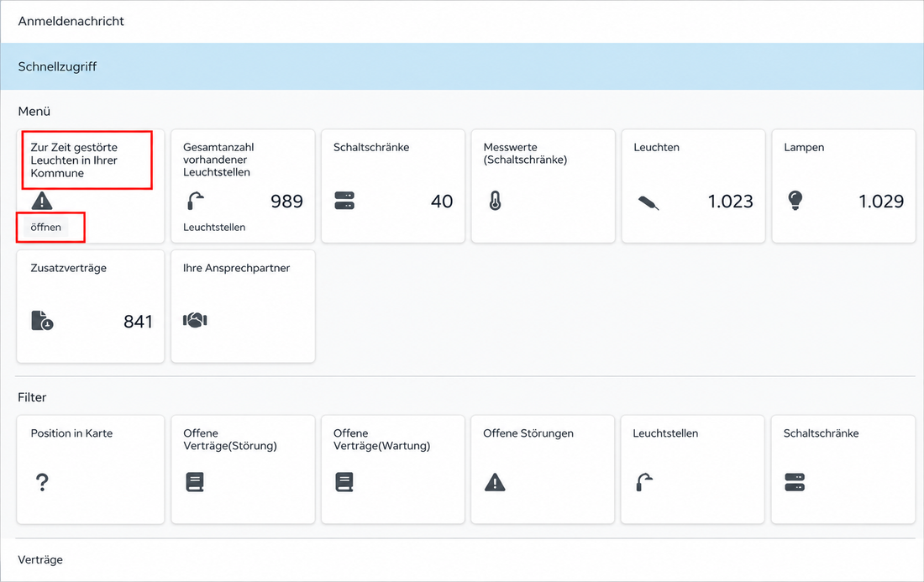Click 'Schaltschränke' title in the Filter row
The image size is (924, 582).
tap(821, 433)
